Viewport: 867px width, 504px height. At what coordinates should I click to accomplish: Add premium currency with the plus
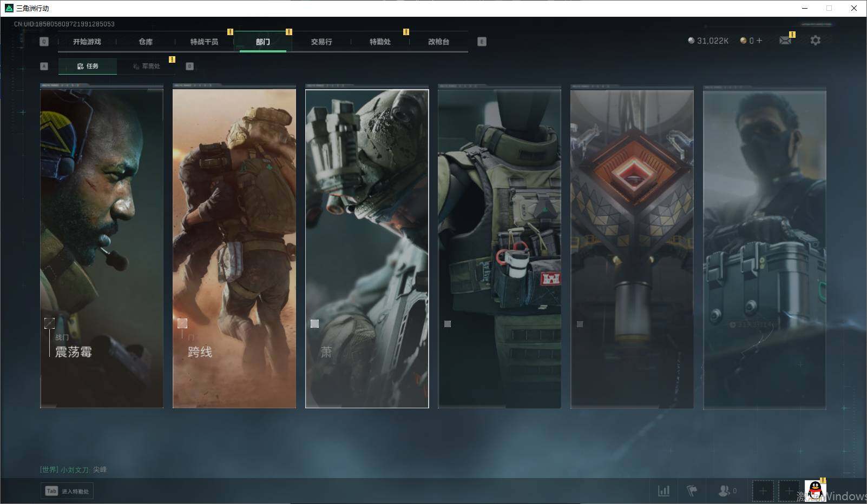pos(759,41)
